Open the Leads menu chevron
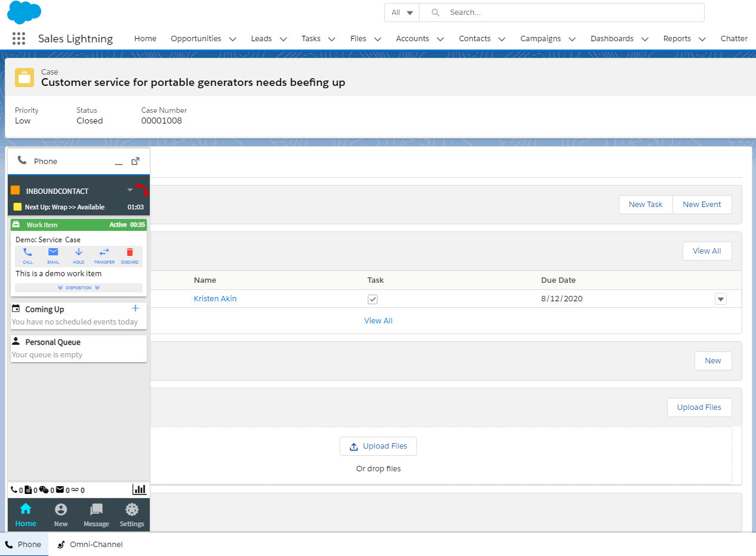This screenshot has width=756, height=556. coord(283,39)
